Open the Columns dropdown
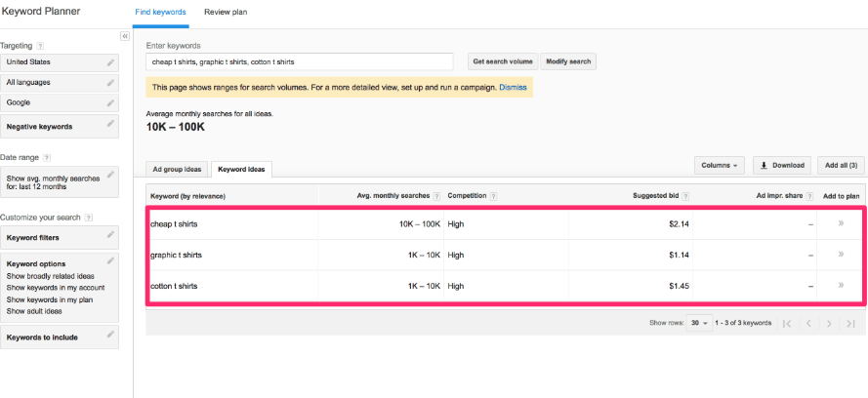The height and width of the screenshot is (398, 868). pos(721,165)
